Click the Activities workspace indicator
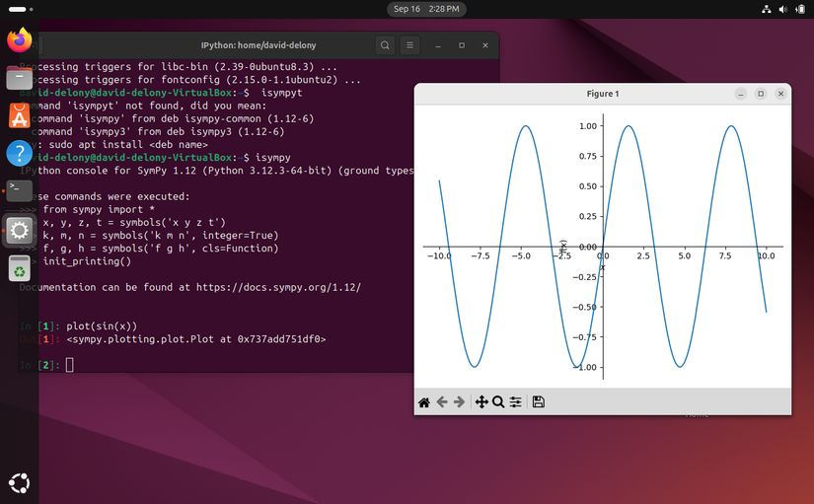The image size is (814, 504). (17, 9)
